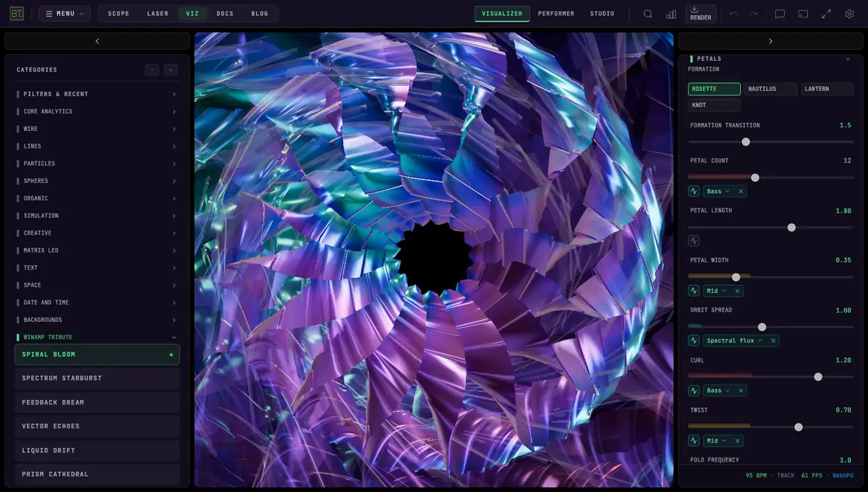Click the Curl modulation waveform icon
The width and height of the screenshot is (868, 492).
coord(694,391)
